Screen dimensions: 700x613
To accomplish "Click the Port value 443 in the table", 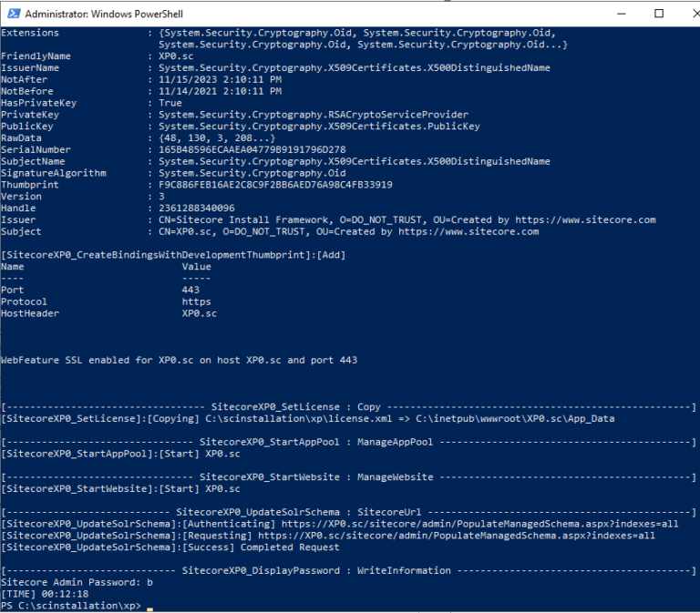I will coord(190,291).
